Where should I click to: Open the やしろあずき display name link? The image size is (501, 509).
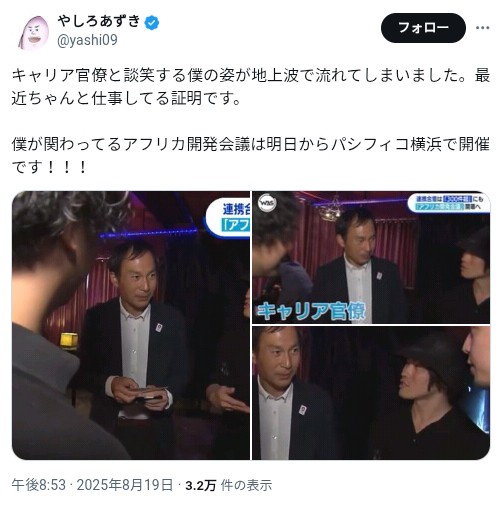coord(99,21)
